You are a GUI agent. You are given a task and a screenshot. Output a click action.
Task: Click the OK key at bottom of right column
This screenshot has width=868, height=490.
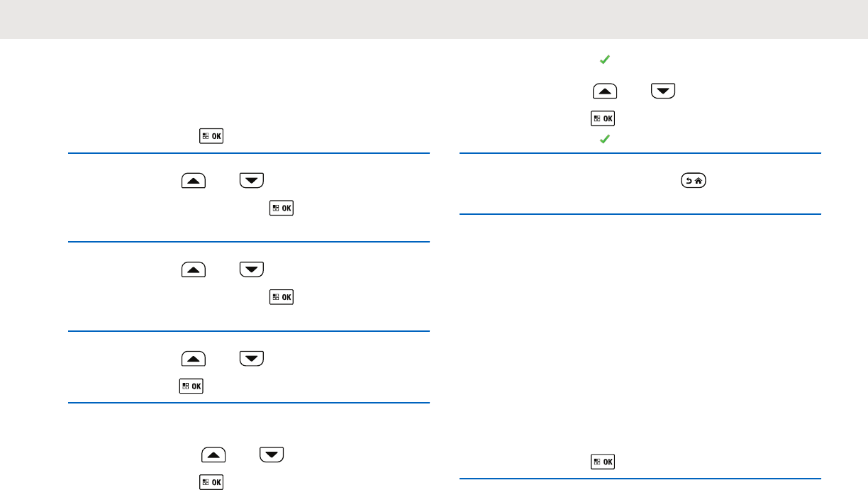click(x=603, y=462)
